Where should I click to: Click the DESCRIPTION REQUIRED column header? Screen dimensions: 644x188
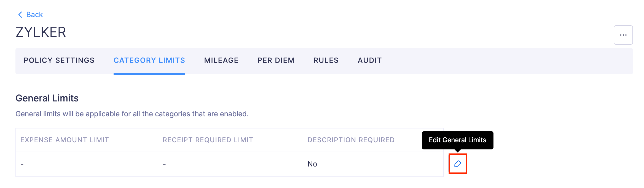351,140
